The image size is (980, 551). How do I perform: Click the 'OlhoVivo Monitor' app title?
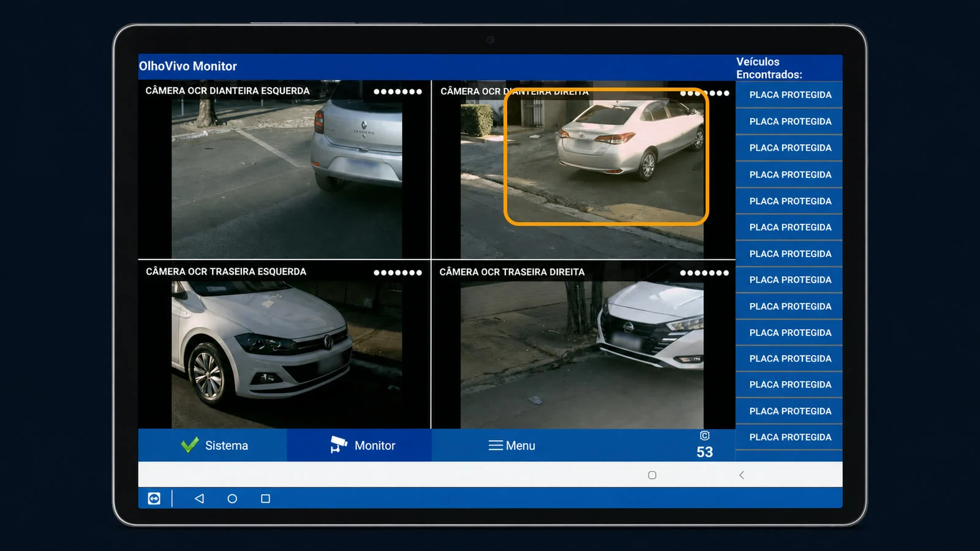point(187,66)
